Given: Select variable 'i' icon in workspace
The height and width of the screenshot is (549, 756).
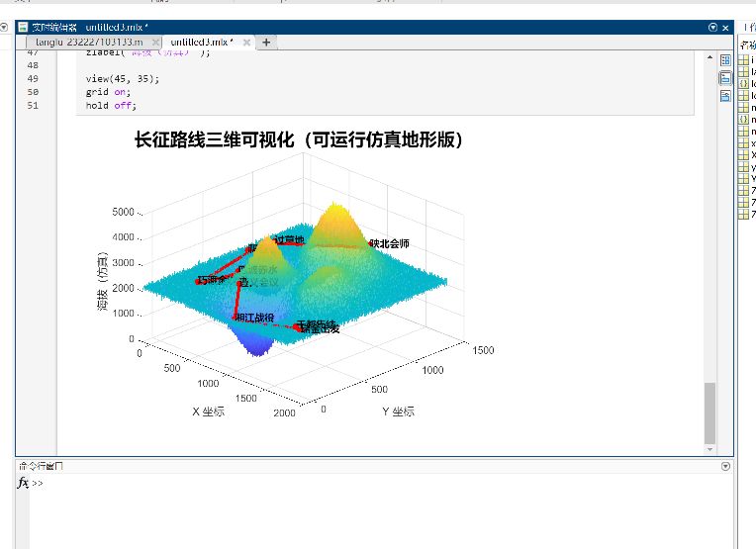Looking at the screenshot, I should 743,60.
